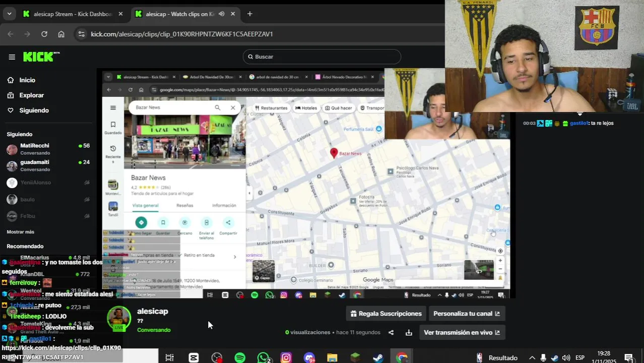The image size is (644, 363).
Task: Open Instagram from the taskbar
Action: pos(286,357)
